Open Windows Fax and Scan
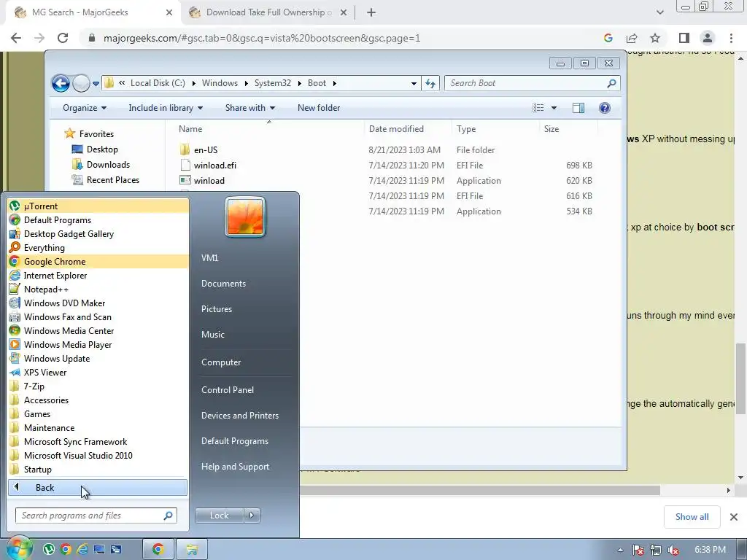The height and width of the screenshot is (560, 747). tap(98, 316)
